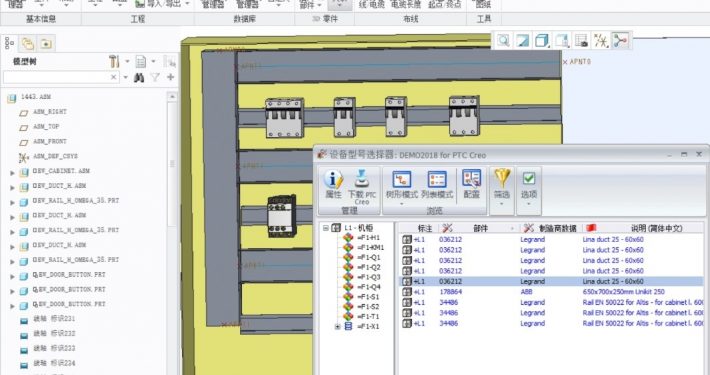Viewport: 710px width, 375px height.
Task: Click the binoculars find icon
Action: click(139, 77)
